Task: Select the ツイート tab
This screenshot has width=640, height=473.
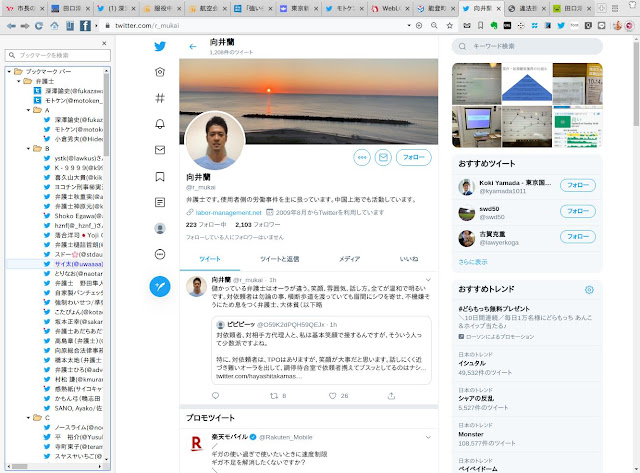Action: [210, 259]
